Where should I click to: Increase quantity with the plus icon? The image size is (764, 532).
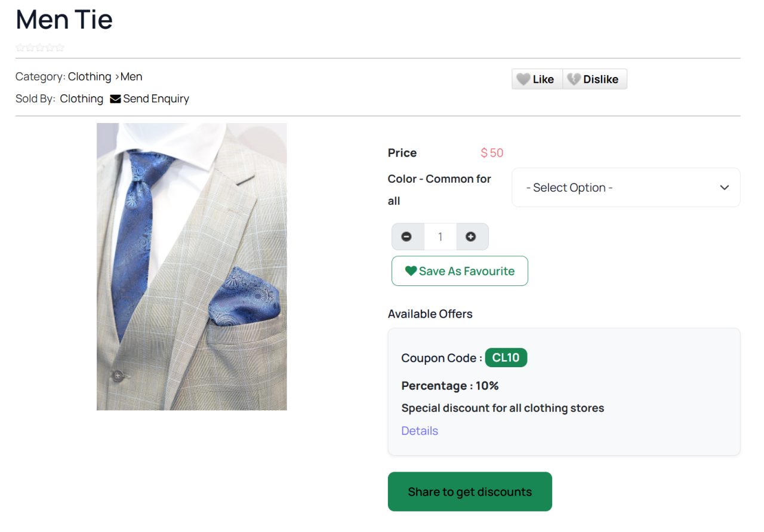(471, 237)
